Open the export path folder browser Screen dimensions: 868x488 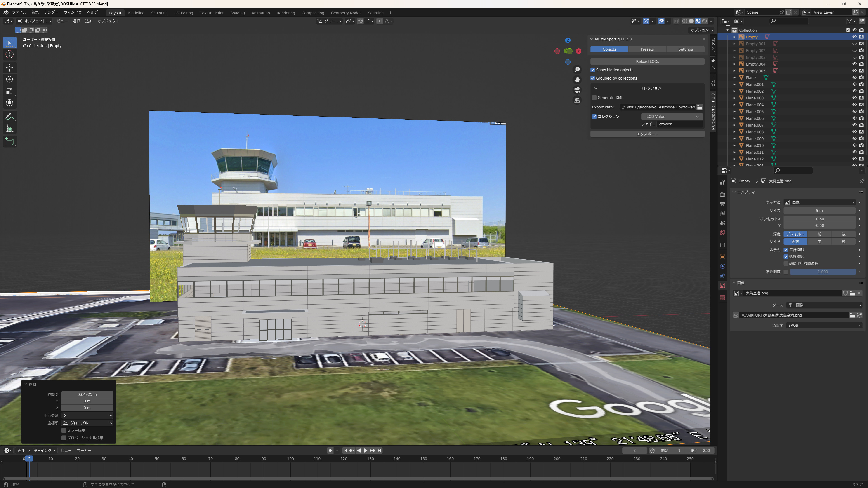pyautogui.click(x=700, y=107)
